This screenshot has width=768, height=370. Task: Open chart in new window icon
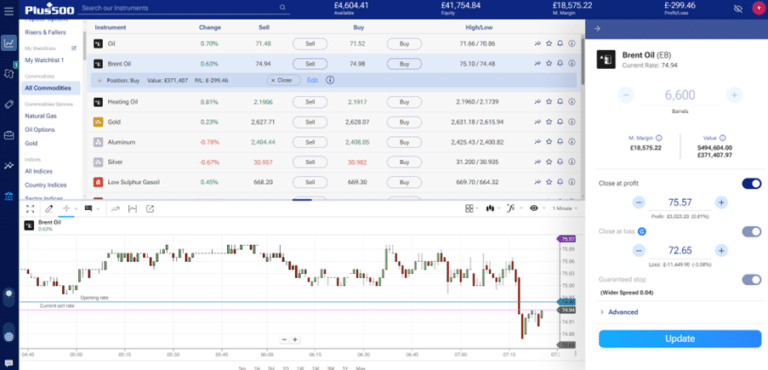(x=150, y=209)
